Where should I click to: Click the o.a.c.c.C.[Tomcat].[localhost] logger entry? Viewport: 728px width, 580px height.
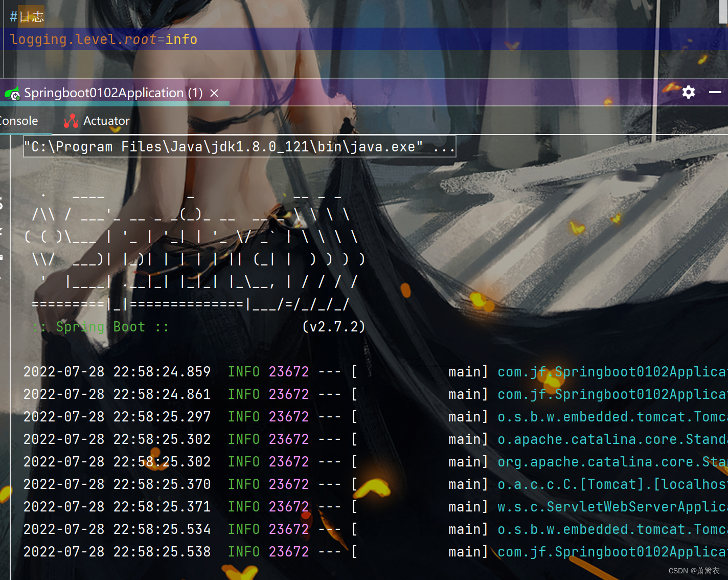click(x=612, y=484)
